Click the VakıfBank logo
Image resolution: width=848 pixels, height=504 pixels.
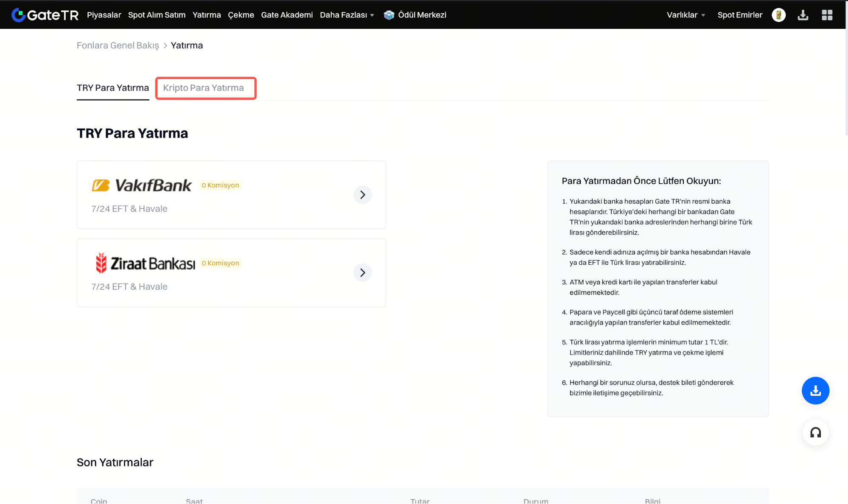(142, 185)
